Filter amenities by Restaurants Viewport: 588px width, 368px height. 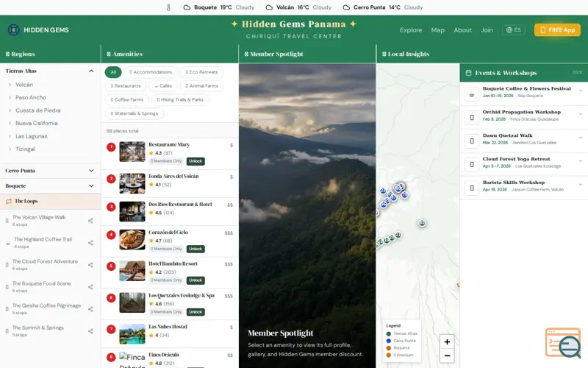coord(126,86)
